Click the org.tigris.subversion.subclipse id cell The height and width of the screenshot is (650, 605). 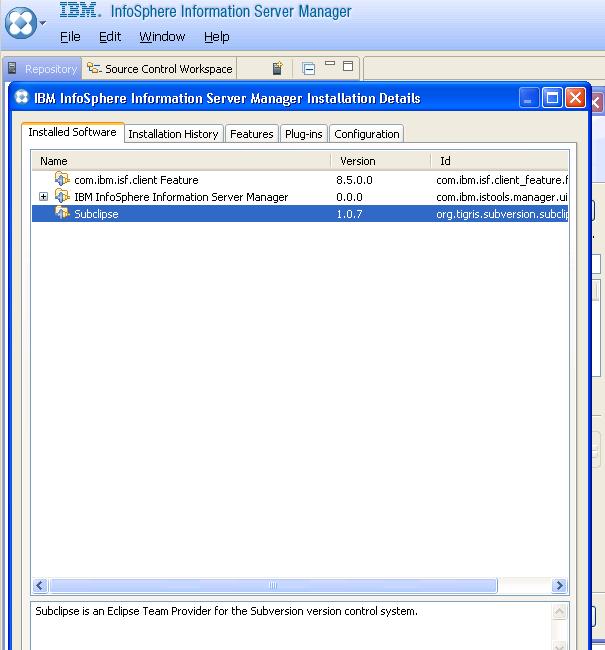point(502,214)
